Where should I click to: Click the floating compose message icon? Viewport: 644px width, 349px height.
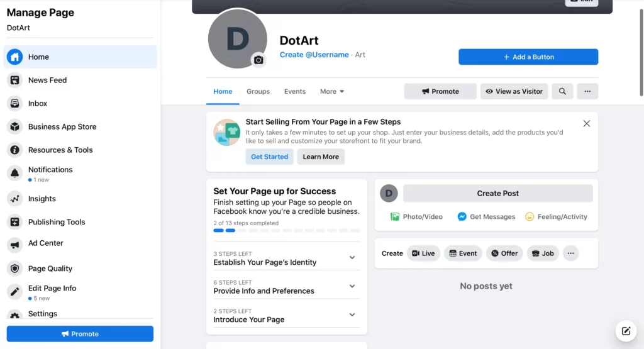626,331
